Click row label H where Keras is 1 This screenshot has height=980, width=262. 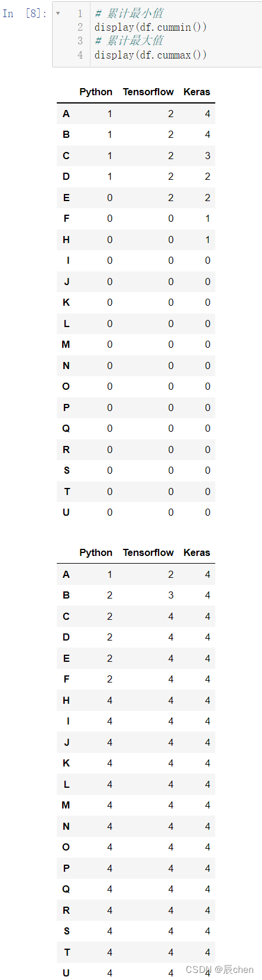pyautogui.click(x=66, y=240)
